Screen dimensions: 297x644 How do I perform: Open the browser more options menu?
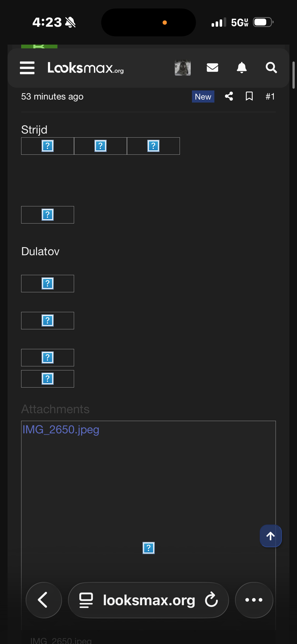[254, 600]
